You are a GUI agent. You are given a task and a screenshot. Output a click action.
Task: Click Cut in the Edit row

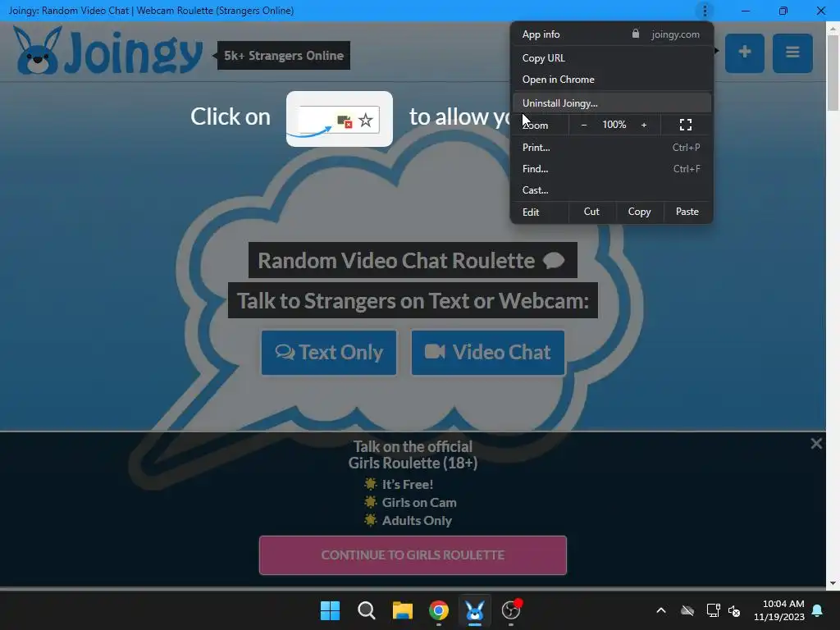[591, 212]
